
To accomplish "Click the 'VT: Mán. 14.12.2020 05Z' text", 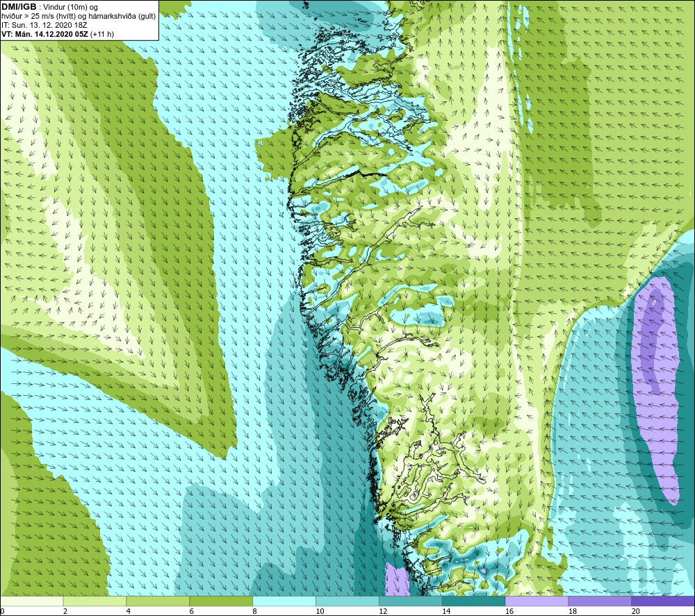I will pos(44,34).
